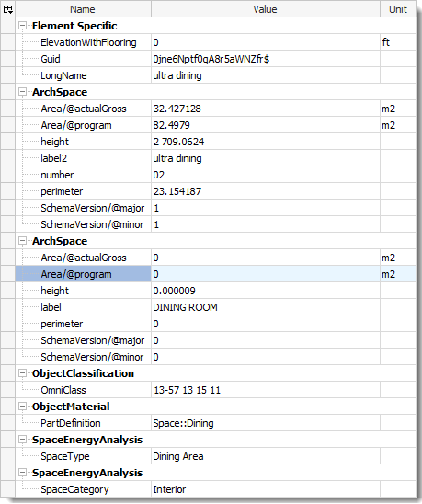This screenshot has width=422, height=504.
Task: Open the column chooser icon in header corner
Action: pyautogui.click(x=7, y=9)
